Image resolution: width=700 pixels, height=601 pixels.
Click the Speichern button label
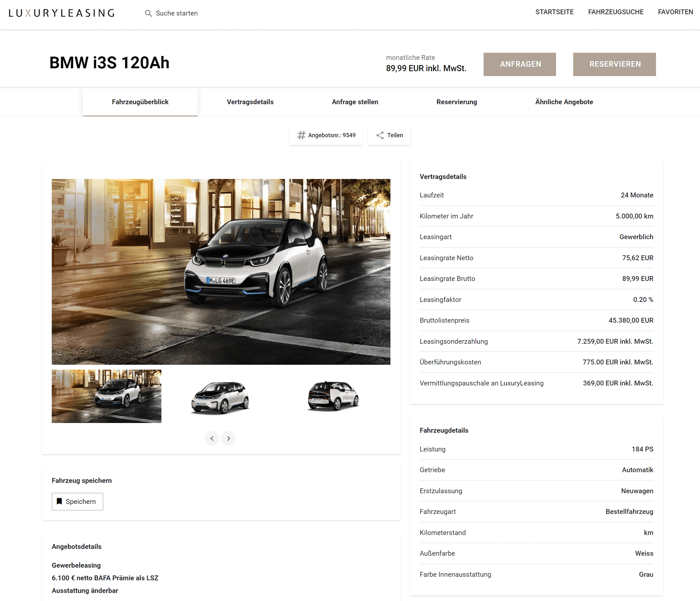pos(81,502)
